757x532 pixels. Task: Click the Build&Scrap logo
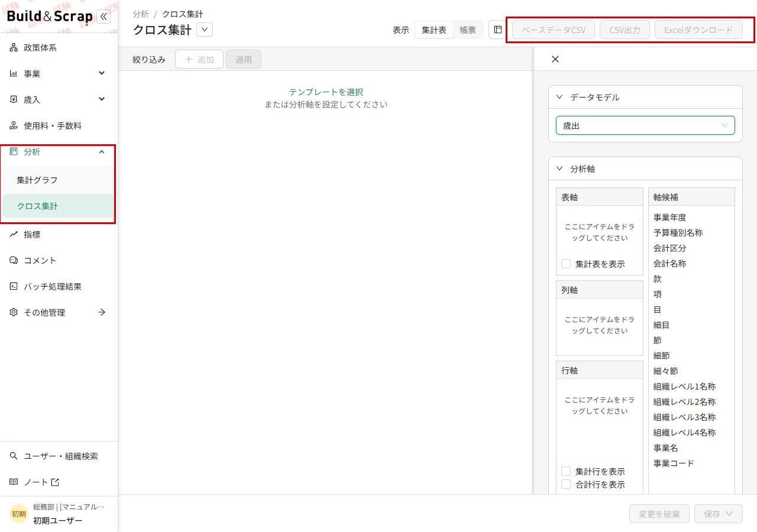50,17
